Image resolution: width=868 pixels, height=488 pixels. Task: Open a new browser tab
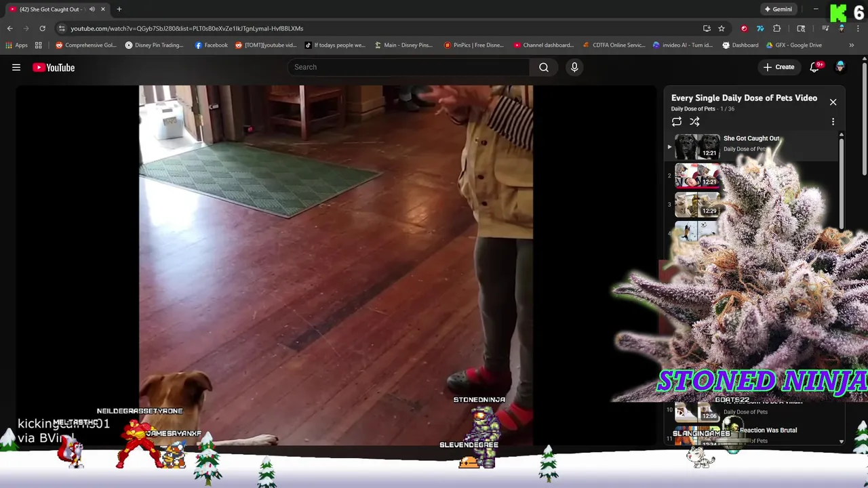coord(119,9)
